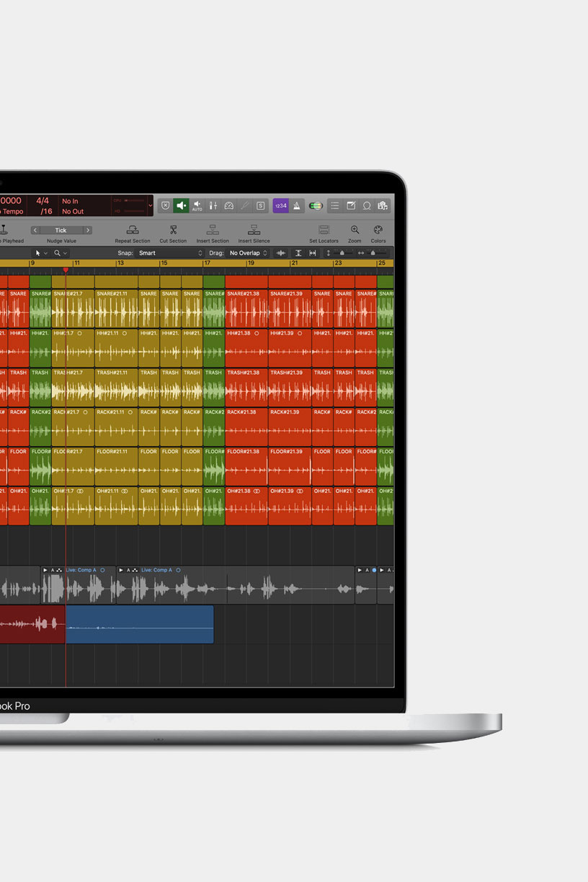Click the Insert Silence icon
Screen dimensions: 588x882
(x=254, y=230)
